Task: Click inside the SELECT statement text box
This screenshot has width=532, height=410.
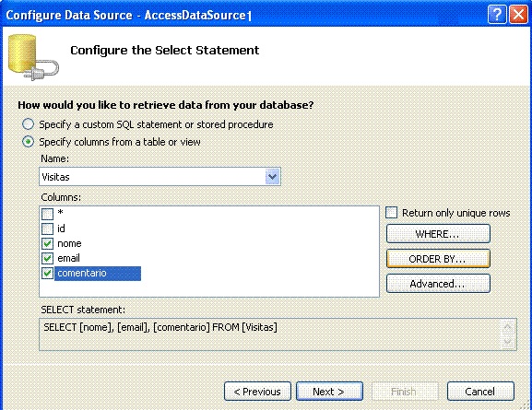Action: click(x=270, y=334)
